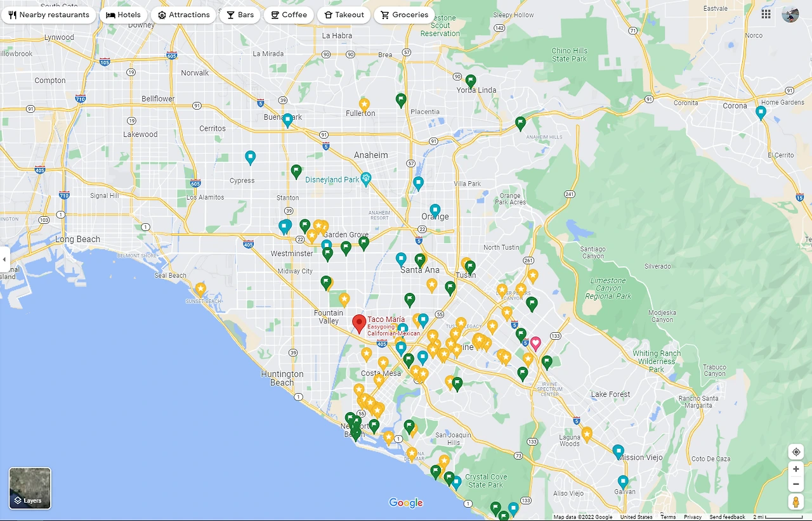Click the green flag at Anaheim Hills
The image size is (812, 521).
(x=520, y=123)
